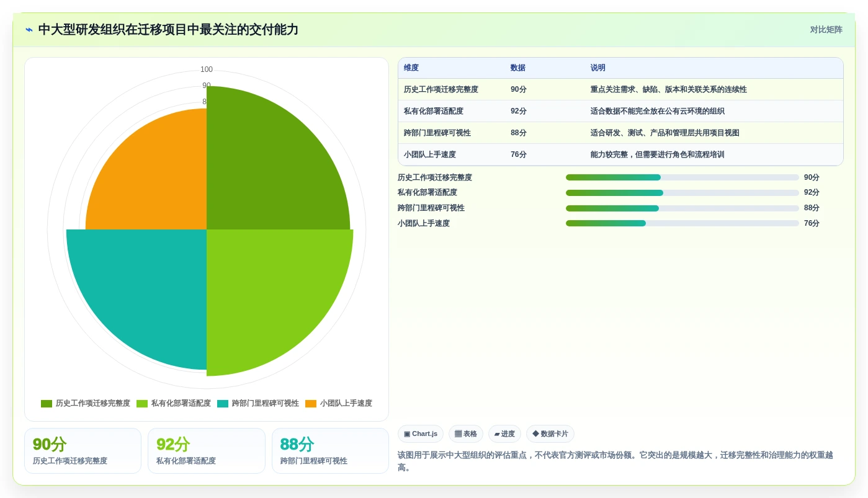Click the 76分 cell in the table
Screen dimensions: 868x498
pos(519,154)
